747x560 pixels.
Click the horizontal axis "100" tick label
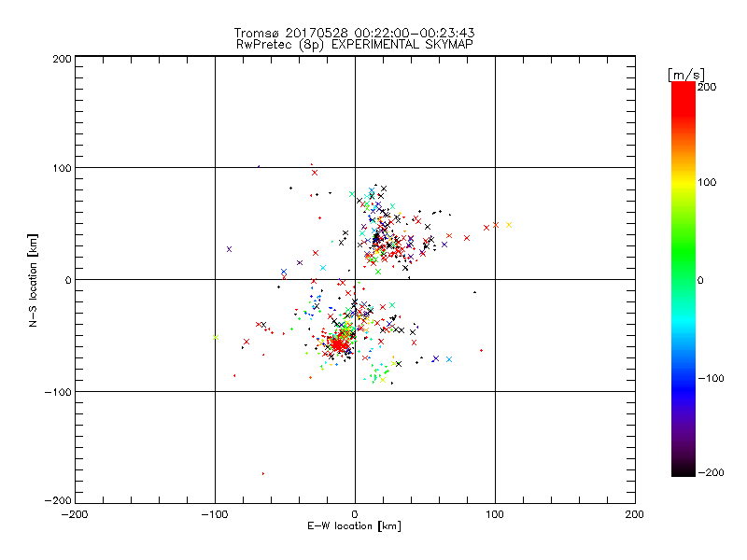pyautogui.click(x=495, y=514)
